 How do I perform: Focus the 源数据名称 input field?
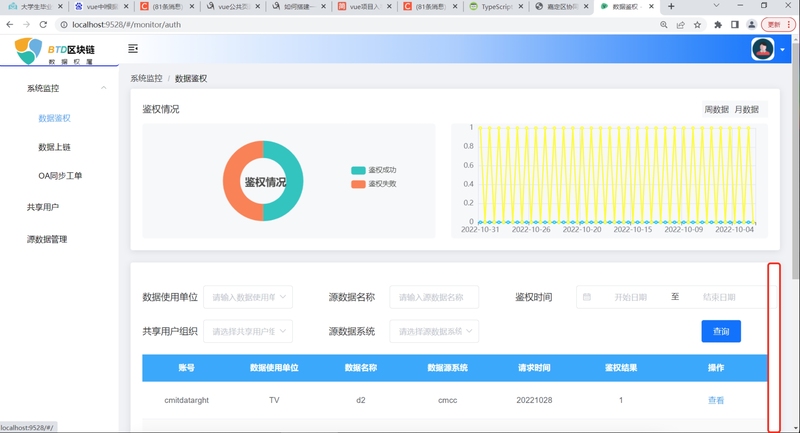(434, 297)
